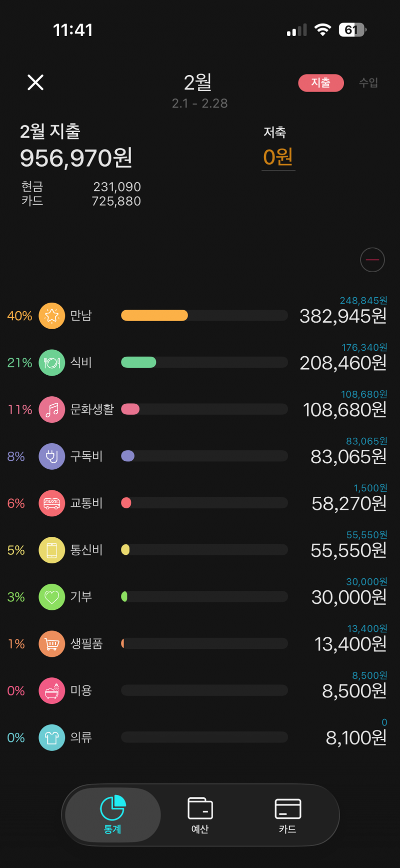The height and width of the screenshot is (868, 400).
Task: Open the 통계 statistics tab
Action: click(113, 815)
